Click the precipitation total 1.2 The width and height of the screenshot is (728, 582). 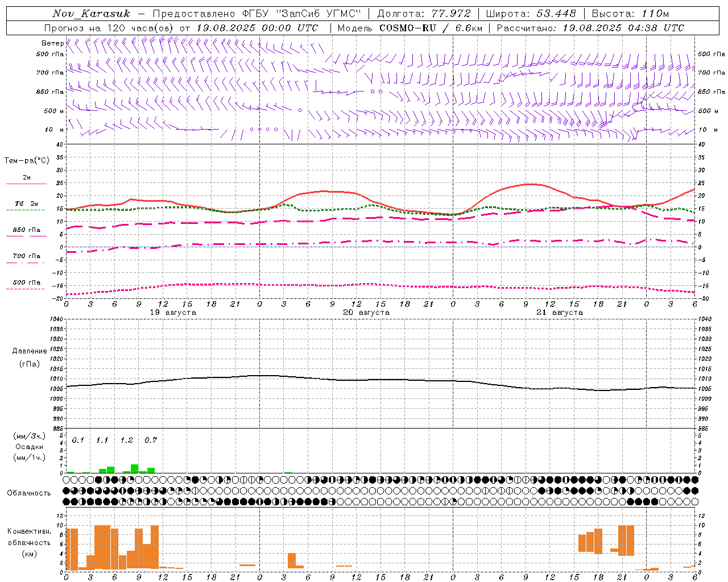[126, 440]
